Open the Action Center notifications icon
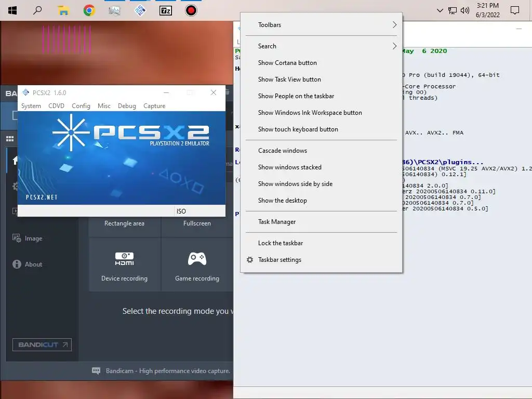532x399 pixels. pyautogui.click(x=515, y=10)
